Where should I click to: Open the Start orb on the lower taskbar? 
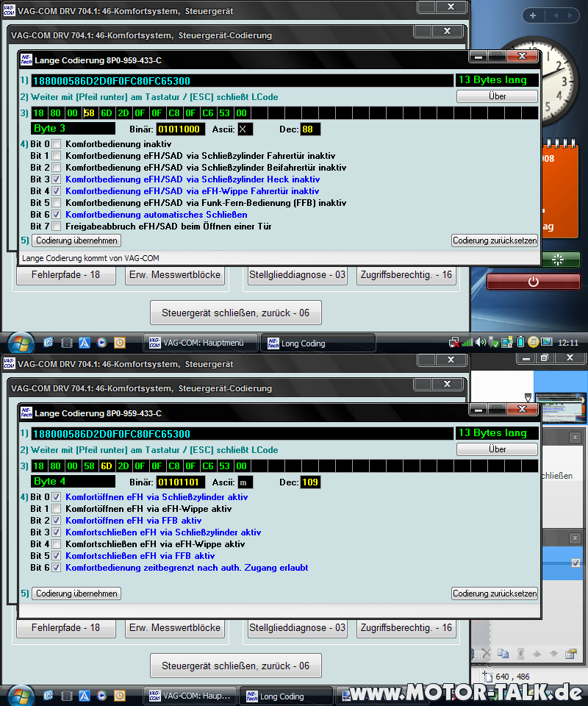21,696
